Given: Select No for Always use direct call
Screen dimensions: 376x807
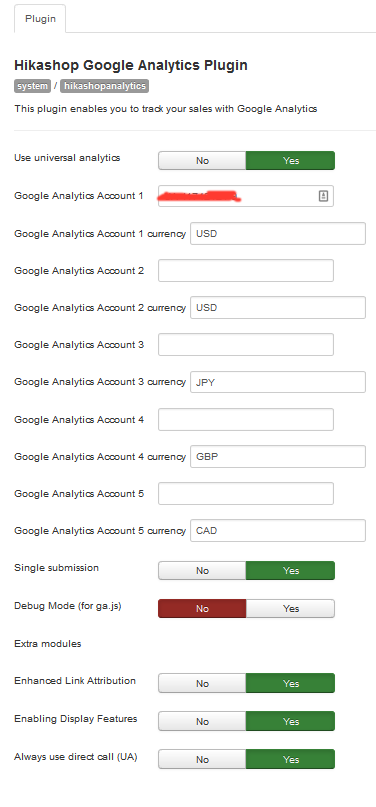Looking at the screenshot, I should point(202,760).
